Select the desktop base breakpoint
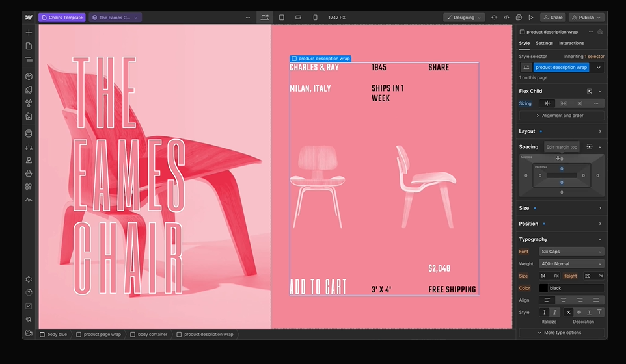626x364 pixels. point(265,18)
